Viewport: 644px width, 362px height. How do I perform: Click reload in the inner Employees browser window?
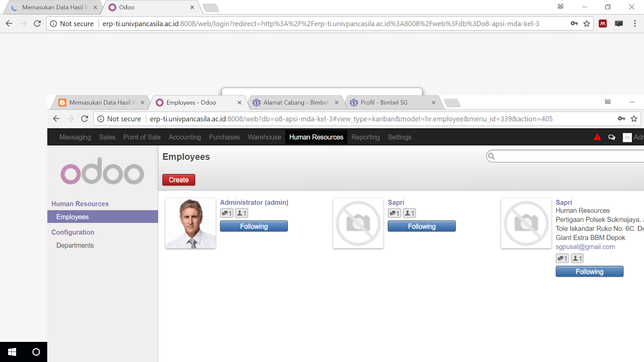[85, 119]
